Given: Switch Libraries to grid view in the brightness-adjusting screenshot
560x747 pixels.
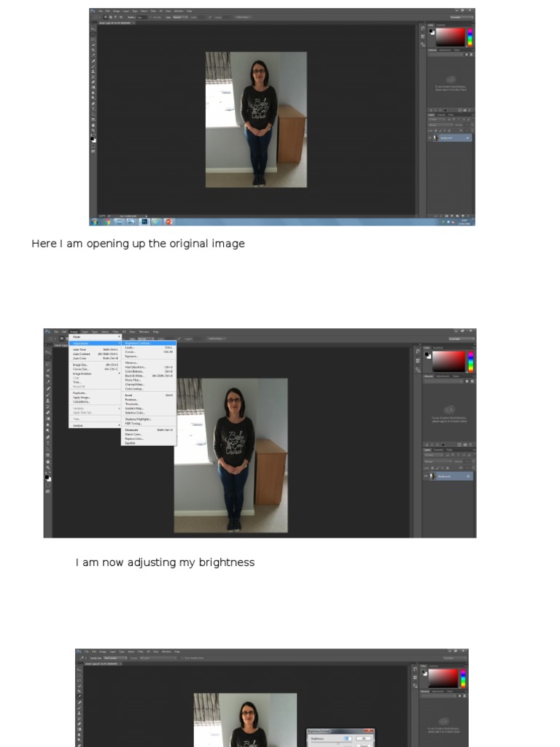Looking at the screenshot, I should click(467, 381).
